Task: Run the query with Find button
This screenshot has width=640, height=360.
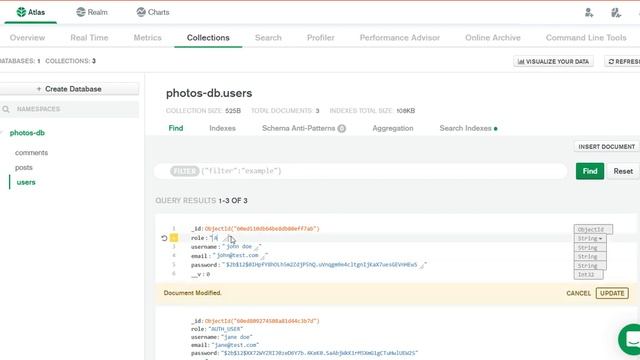Action: tap(590, 171)
